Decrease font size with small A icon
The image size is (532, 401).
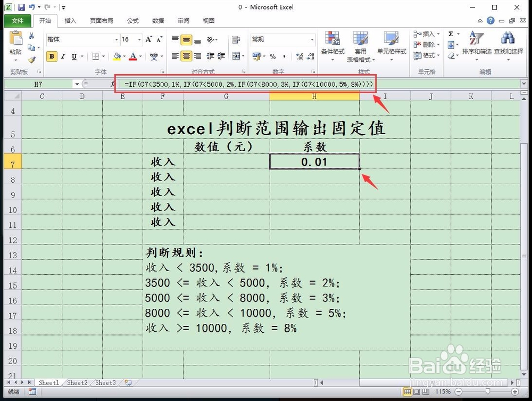coord(159,39)
